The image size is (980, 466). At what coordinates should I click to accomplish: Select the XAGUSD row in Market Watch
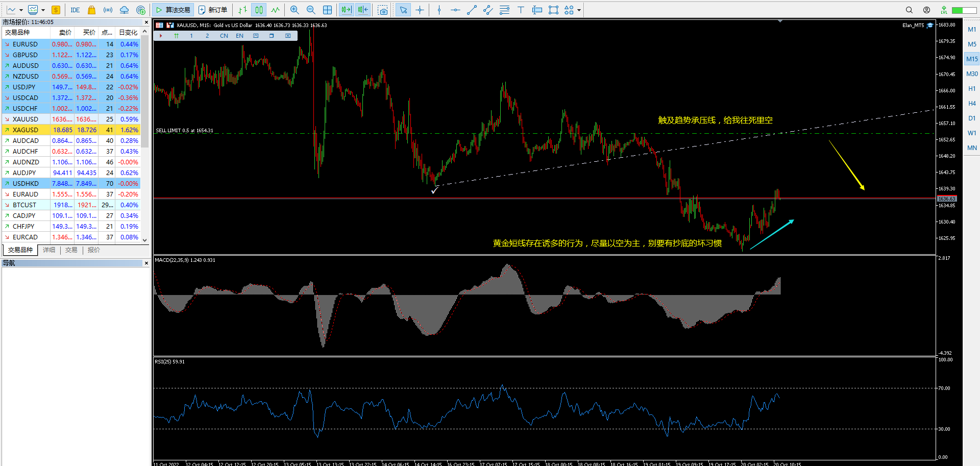coord(71,130)
